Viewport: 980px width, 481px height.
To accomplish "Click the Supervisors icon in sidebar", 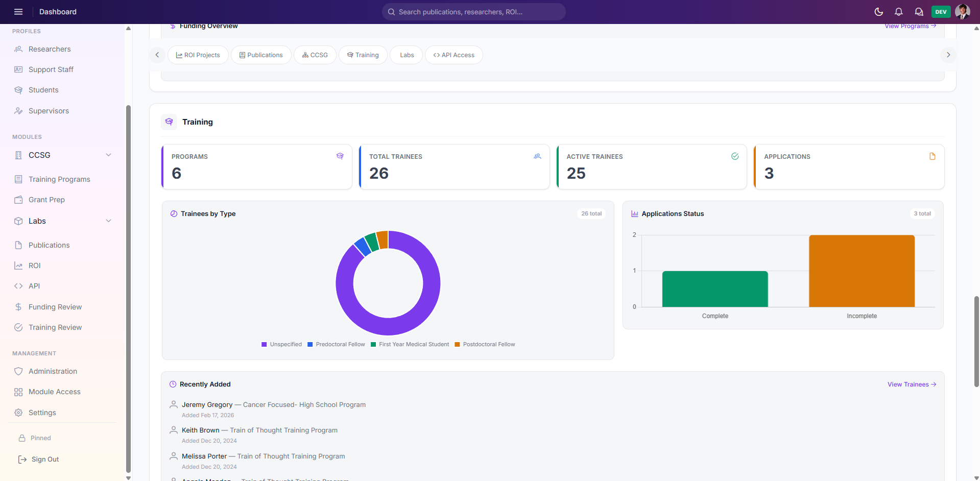I will (x=18, y=111).
